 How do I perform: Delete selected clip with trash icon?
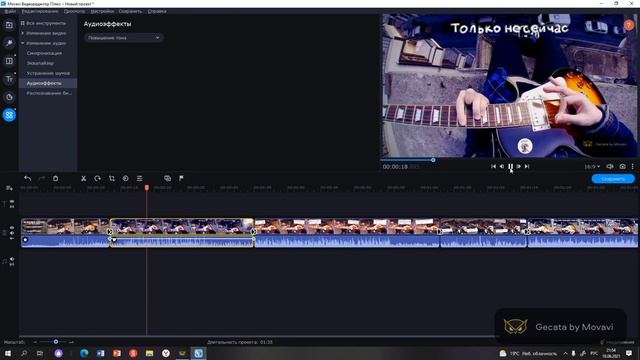point(56,178)
